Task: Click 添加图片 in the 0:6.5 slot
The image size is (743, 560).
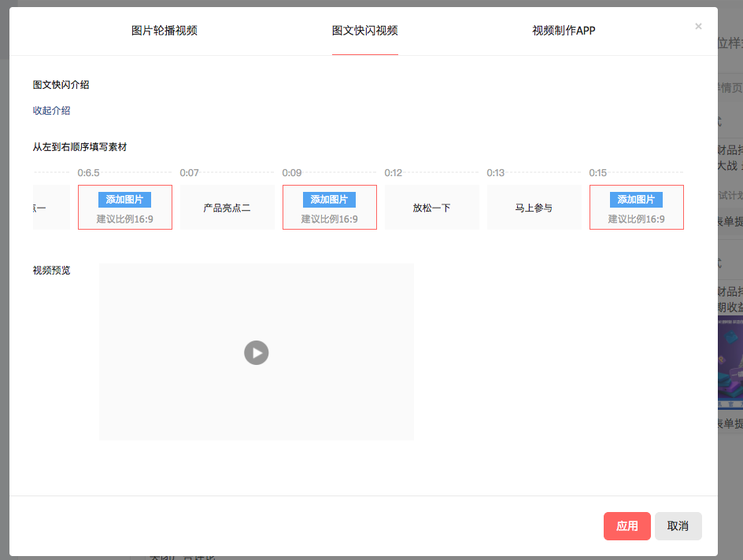Action: coord(124,200)
